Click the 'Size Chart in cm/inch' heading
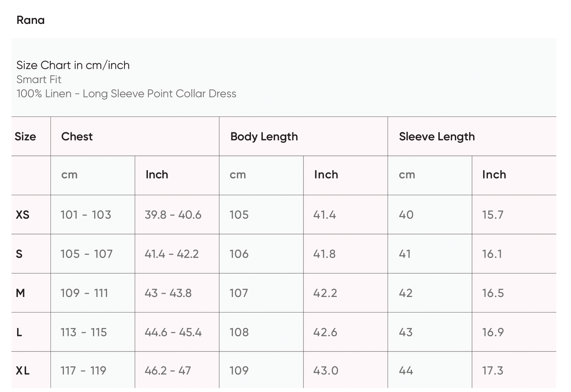The image size is (571, 392). pos(73,65)
